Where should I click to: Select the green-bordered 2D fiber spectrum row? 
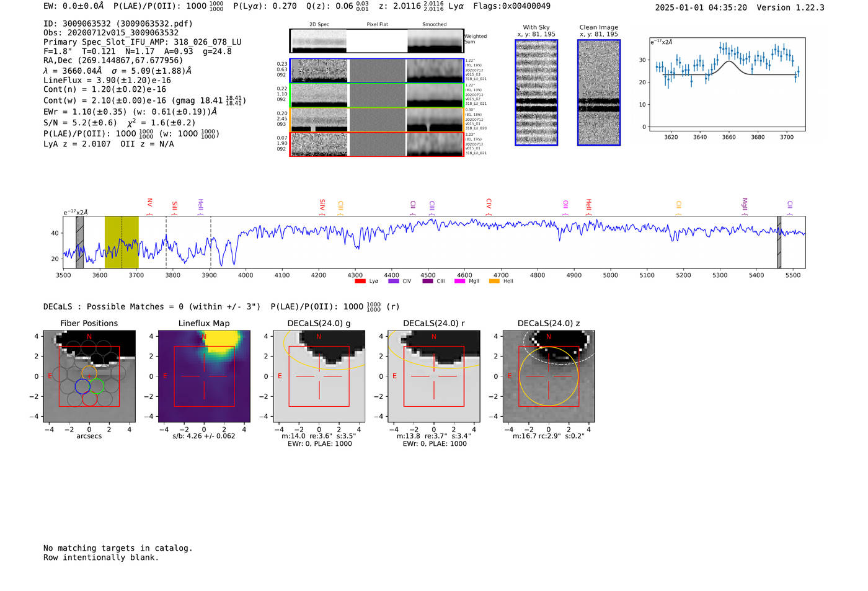click(x=376, y=96)
